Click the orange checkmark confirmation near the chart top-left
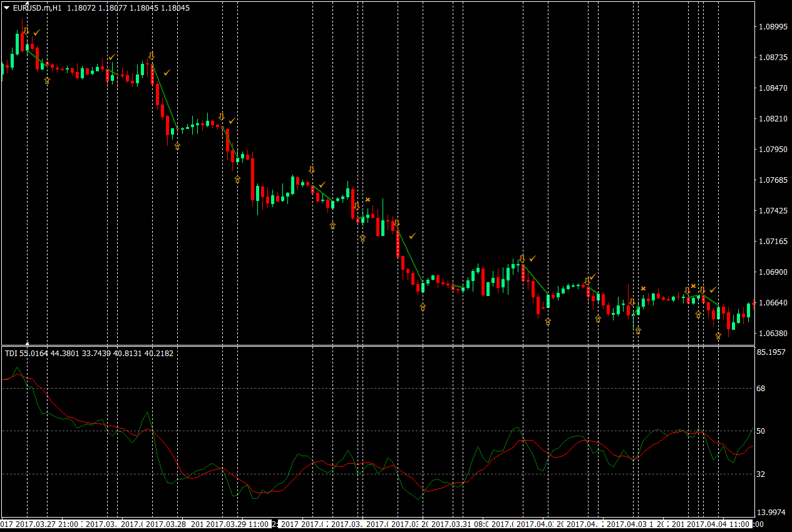Screen dimensions: 792x532 (36, 32)
